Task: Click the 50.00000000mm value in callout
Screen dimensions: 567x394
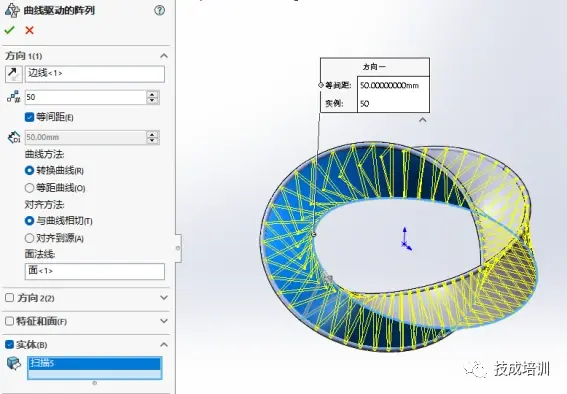Action: 389,86
